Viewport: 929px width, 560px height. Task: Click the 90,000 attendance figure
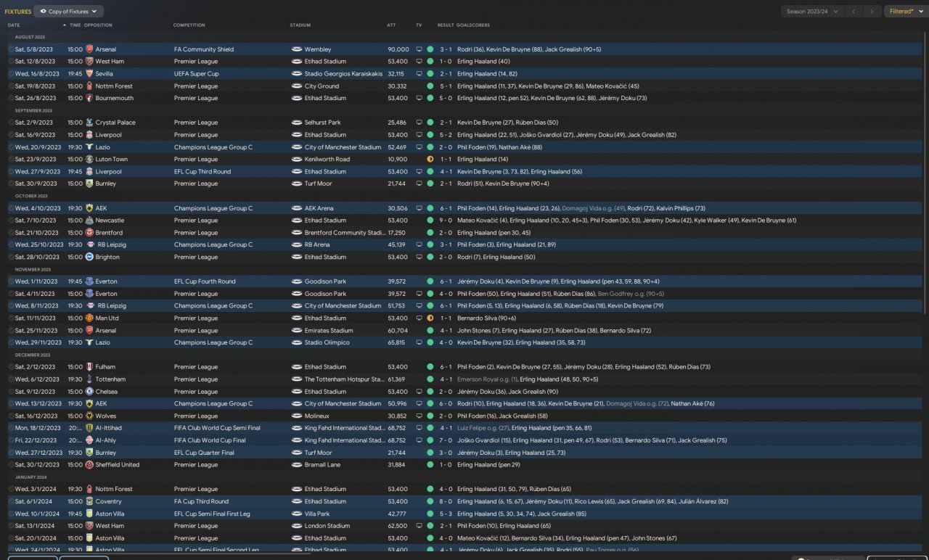(x=398, y=49)
